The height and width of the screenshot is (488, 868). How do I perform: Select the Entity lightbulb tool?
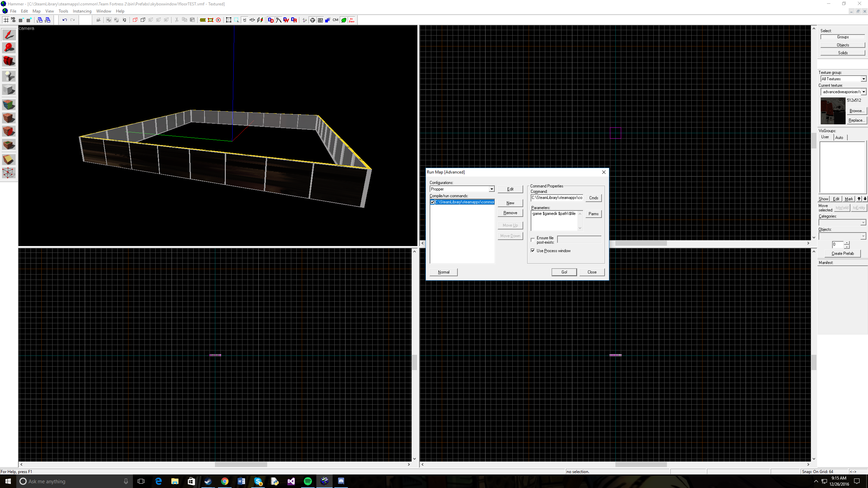pos(9,76)
